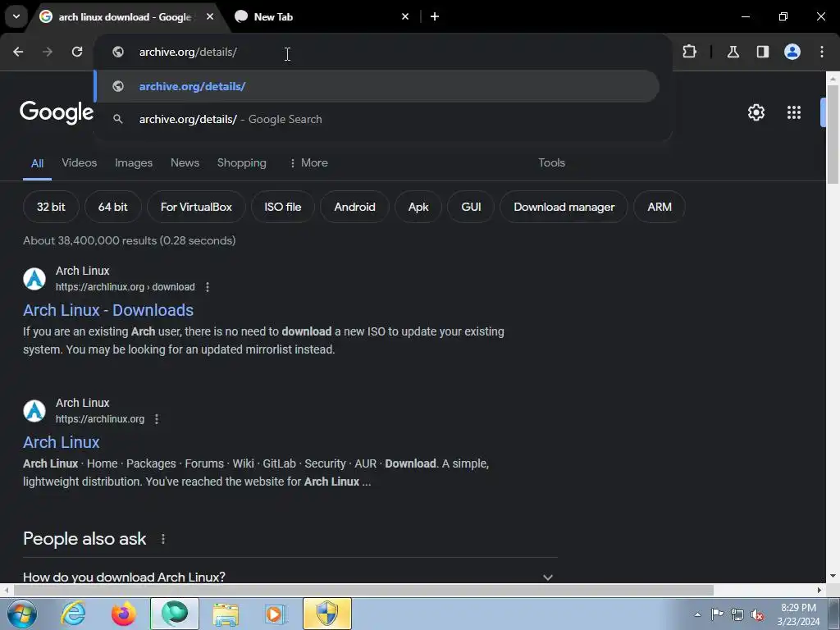Screen dimensions: 840x630
Task: Switch to the New Tab tab
Action: [x=319, y=16]
